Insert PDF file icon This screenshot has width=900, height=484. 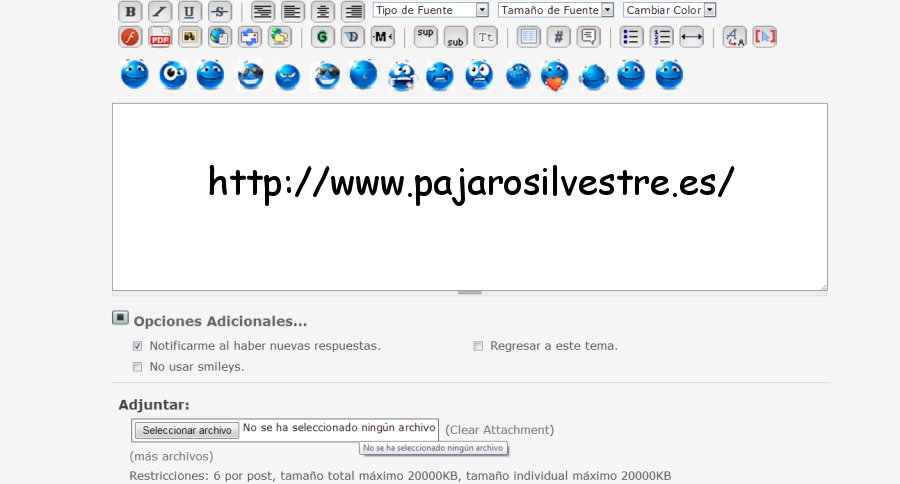click(160, 38)
